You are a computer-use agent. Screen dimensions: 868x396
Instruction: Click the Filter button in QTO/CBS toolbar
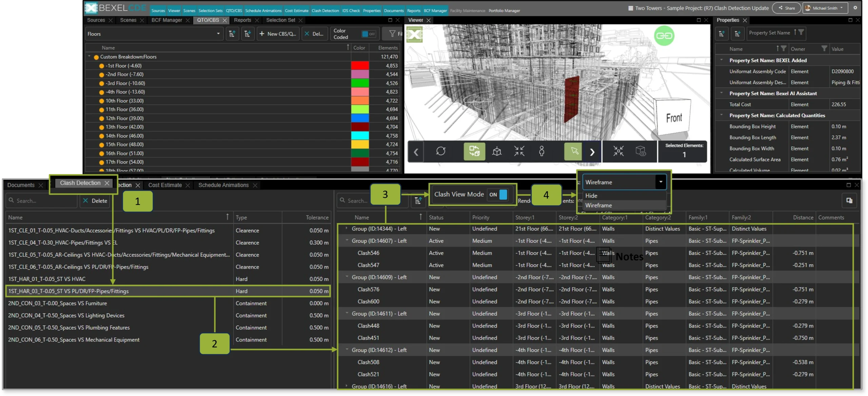click(x=393, y=34)
